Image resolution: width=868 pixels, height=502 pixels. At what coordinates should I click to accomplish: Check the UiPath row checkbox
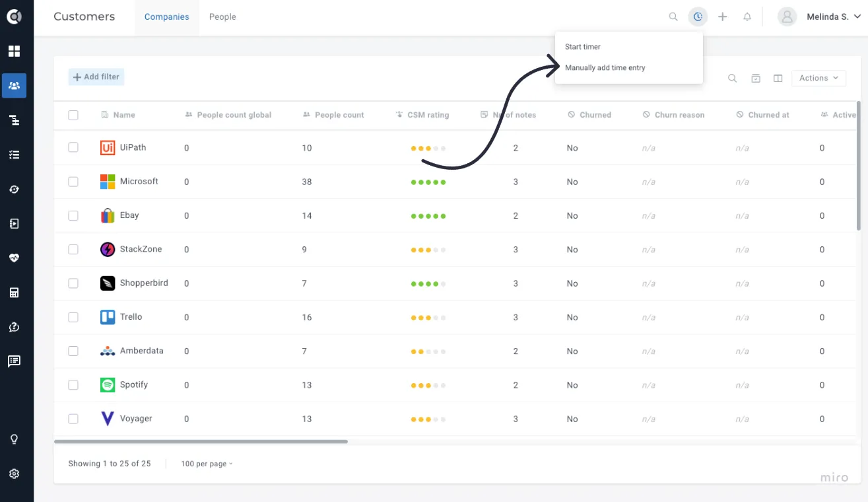point(73,147)
